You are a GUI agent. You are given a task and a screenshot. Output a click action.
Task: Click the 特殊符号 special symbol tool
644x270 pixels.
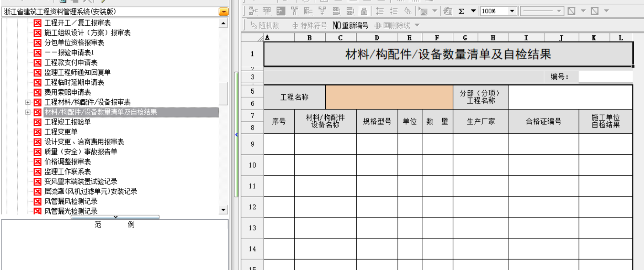[x=309, y=25]
